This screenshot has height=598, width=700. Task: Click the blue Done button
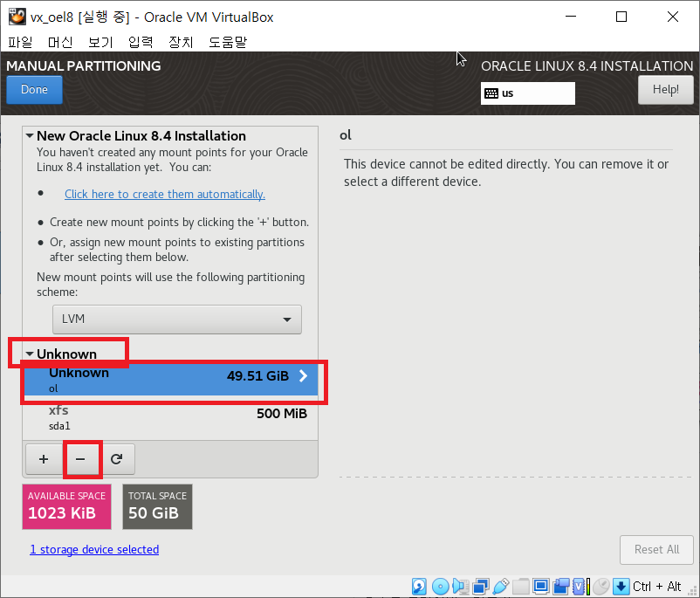click(34, 89)
